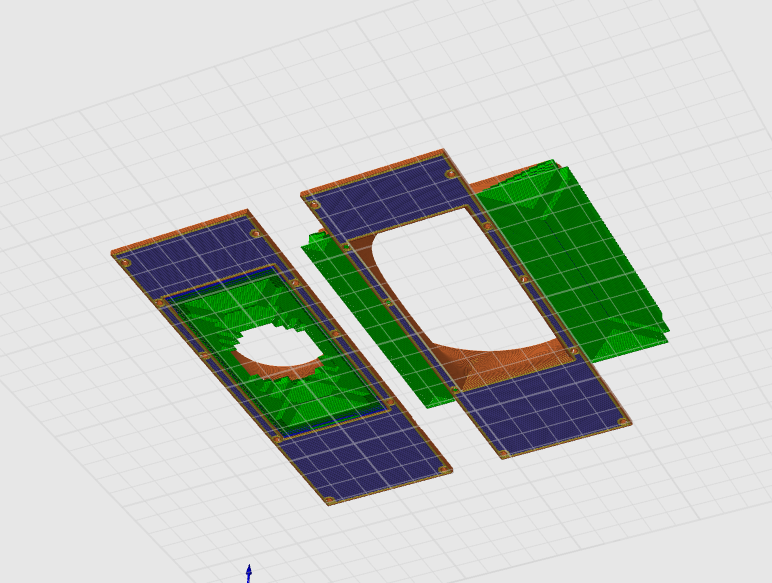Select the bottom-right corner screw of left panel

pyautogui.click(x=443, y=469)
